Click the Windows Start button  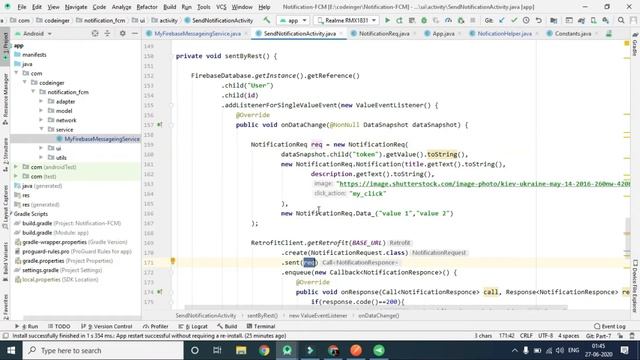(x=11, y=350)
